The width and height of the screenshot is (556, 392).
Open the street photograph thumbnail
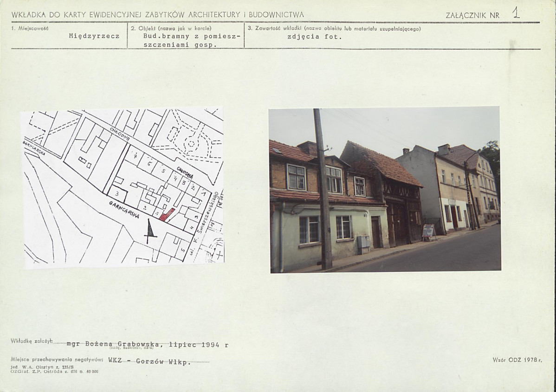(385, 189)
